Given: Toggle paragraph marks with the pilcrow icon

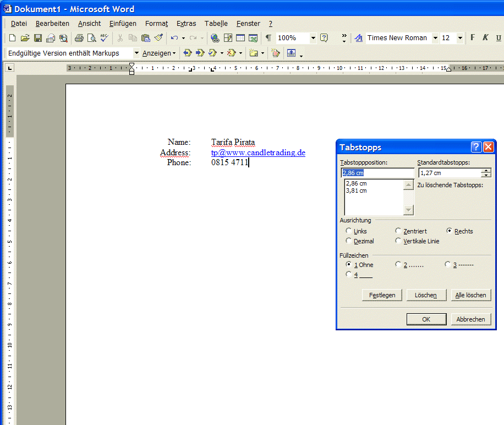Looking at the screenshot, I should (268, 38).
